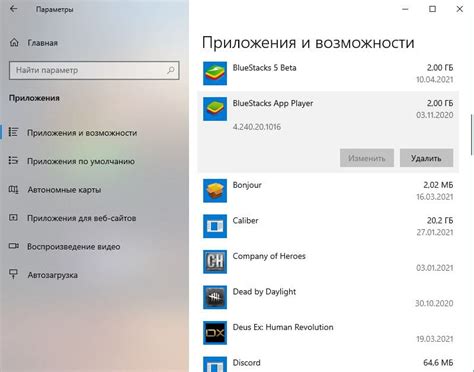Click the Приложения sidebar heading

(34, 98)
